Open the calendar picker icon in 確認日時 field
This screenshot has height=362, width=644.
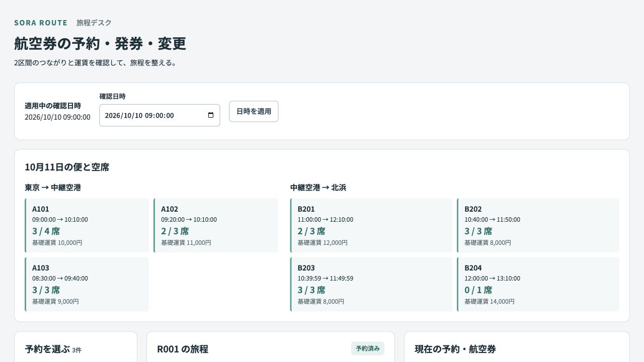(x=211, y=115)
